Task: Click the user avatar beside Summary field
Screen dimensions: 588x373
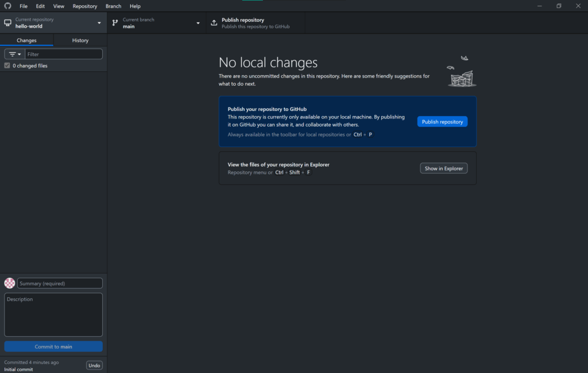Action: pos(10,283)
